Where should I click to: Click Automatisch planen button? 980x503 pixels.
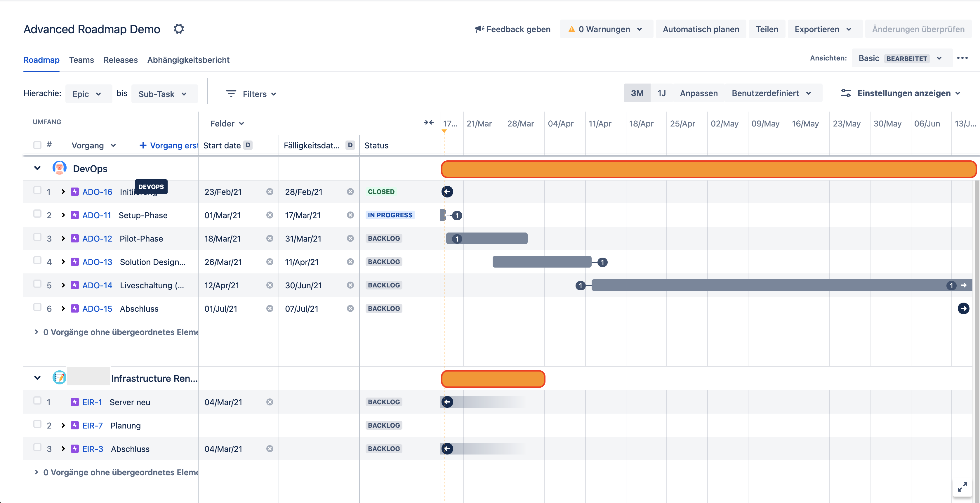click(x=701, y=29)
